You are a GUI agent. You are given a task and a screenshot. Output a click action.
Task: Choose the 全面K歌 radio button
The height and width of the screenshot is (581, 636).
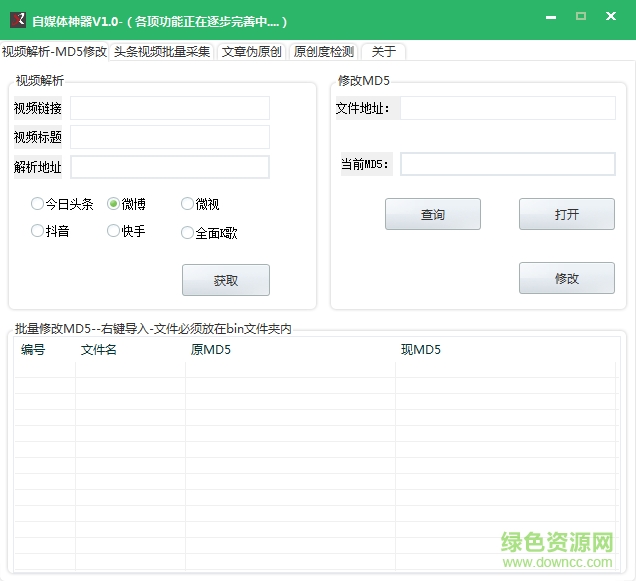click(187, 233)
